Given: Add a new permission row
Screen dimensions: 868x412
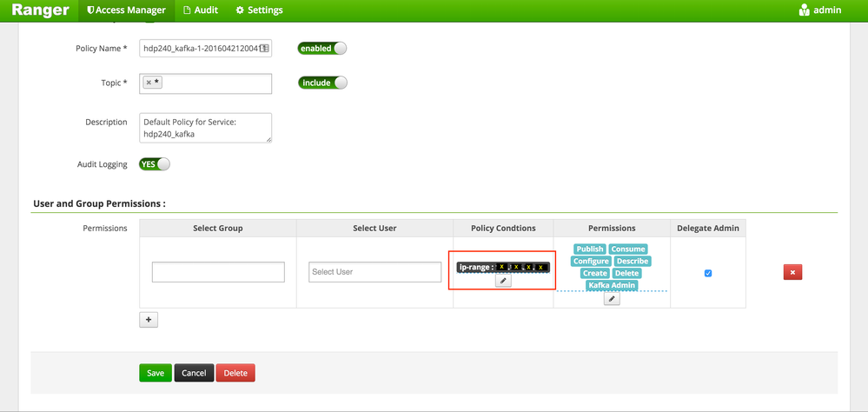Looking at the screenshot, I should (149, 320).
